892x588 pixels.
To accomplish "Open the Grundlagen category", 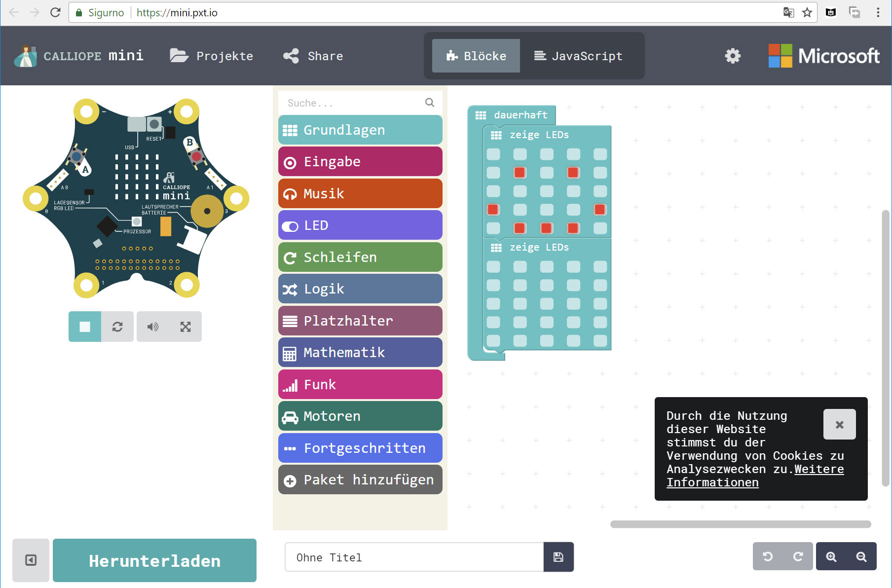I will 360,130.
